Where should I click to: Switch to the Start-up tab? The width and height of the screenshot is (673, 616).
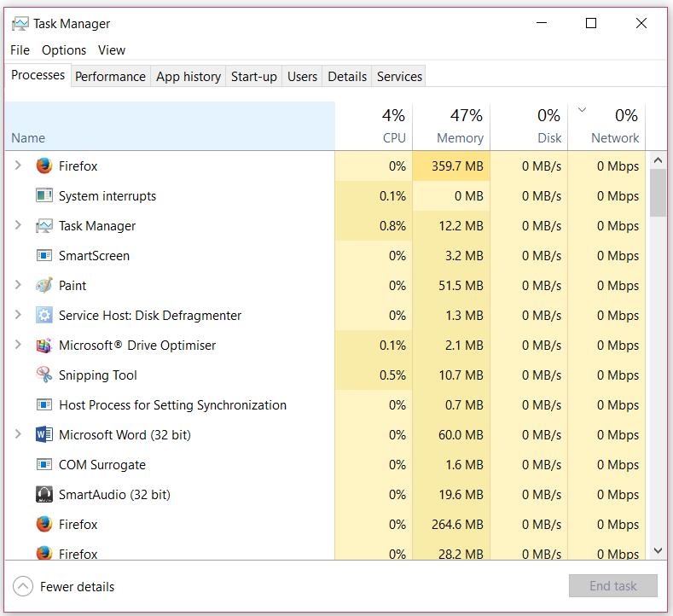tap(253, 77)
